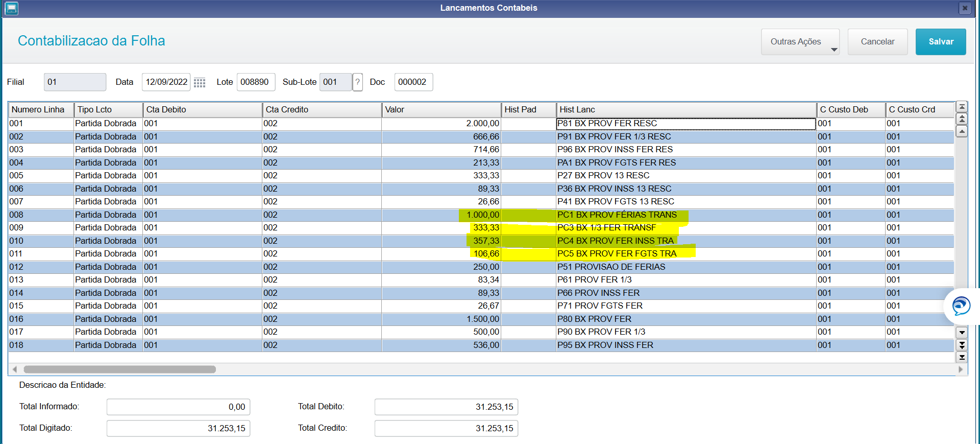Select cell 'P51 PROVISAO DE FERIAS'
980x444 pixels.
[686, 267]
